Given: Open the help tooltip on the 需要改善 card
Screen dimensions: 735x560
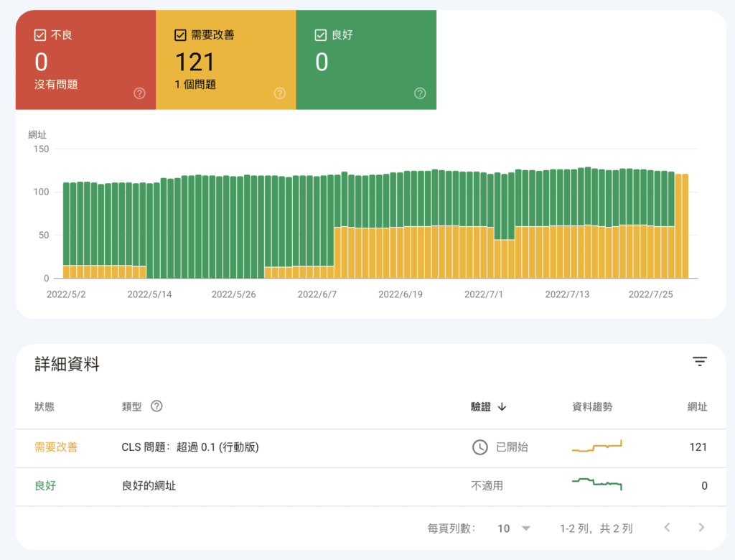Looking at the screenshot, I should pos(279,93).
